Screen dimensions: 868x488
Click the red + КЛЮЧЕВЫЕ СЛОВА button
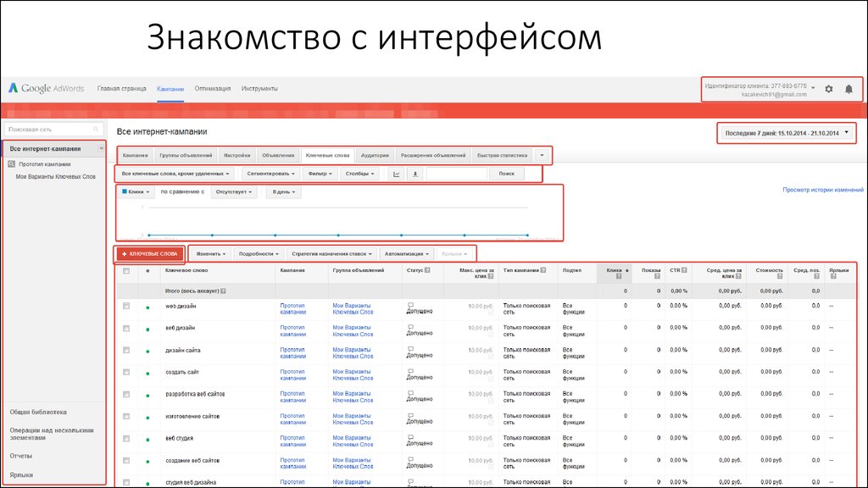(x=149, y=254)
